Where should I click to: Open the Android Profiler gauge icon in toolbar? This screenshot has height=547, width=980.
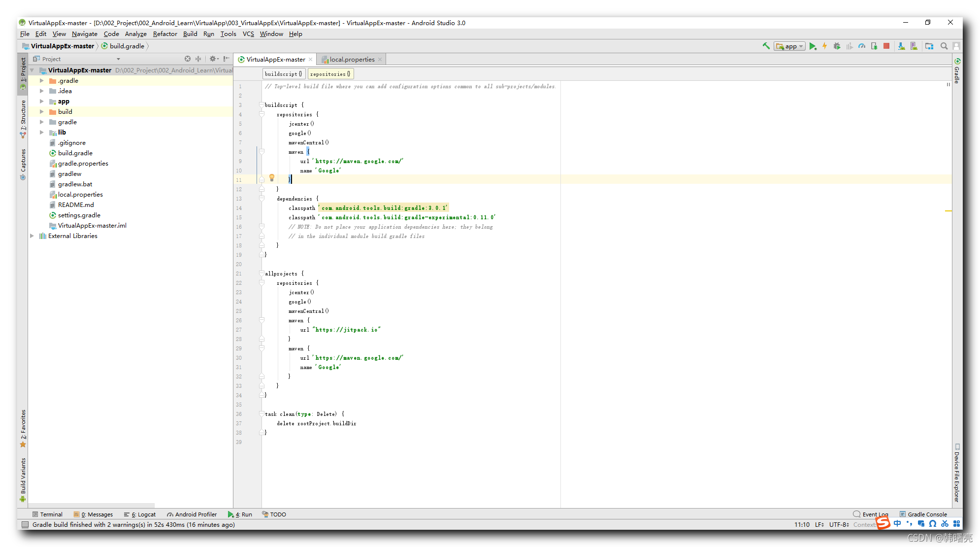click(862, 46)
